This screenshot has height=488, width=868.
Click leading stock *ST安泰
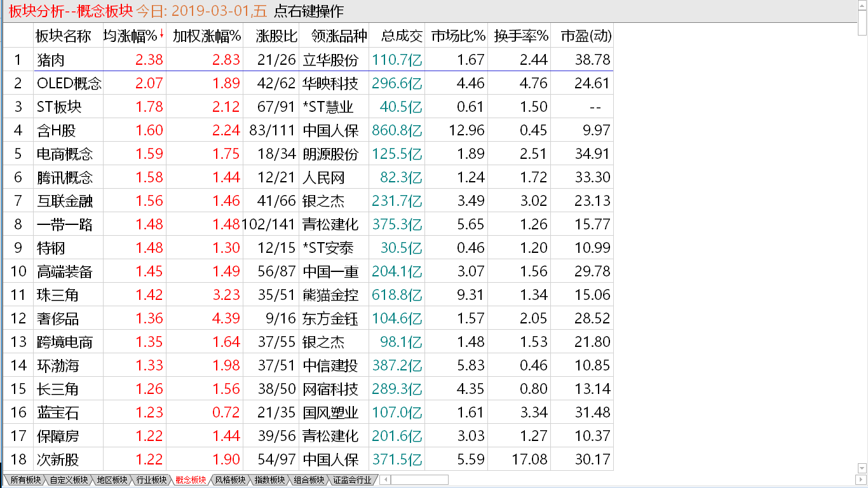(x=328, y=248)
